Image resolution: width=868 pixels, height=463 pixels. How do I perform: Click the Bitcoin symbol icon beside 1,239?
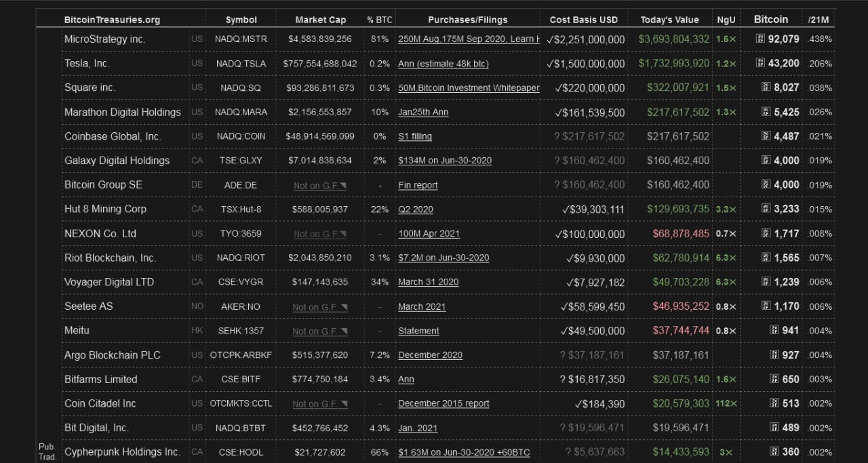click(766, 282)
